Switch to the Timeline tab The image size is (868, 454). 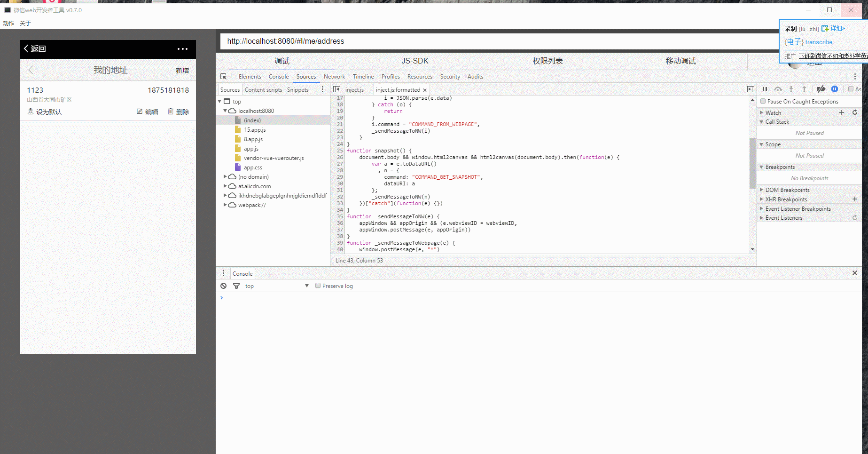(x=363, y=77)
